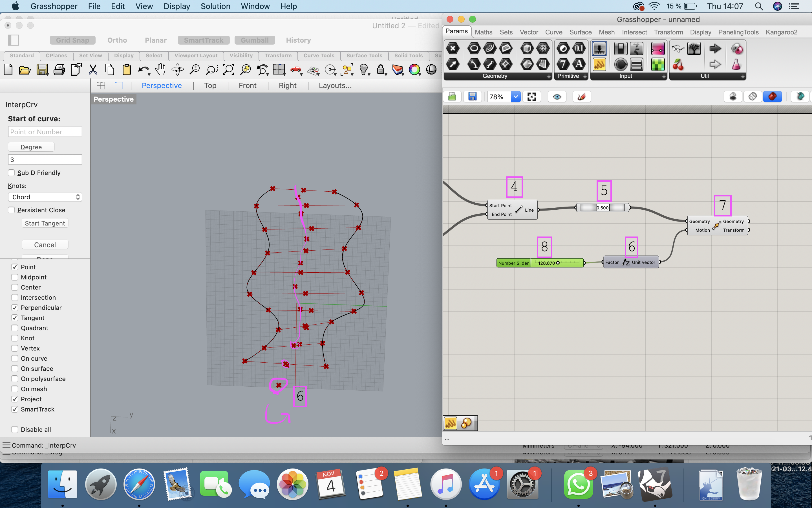The height and width of the screenshot is (508, 812).
Task: Open the Layouts... viewport menu
Action: pos(335,86)
